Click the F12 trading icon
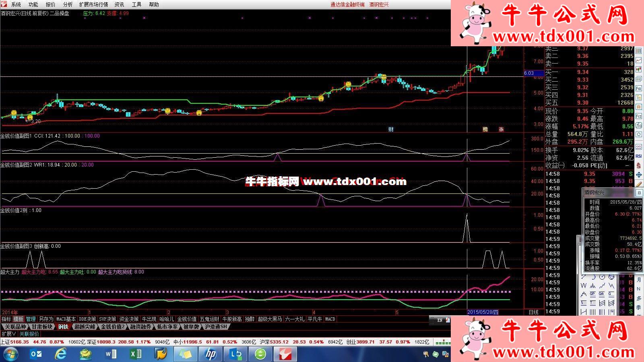Viewport: 644px width, 362px height. pos(639,116)
